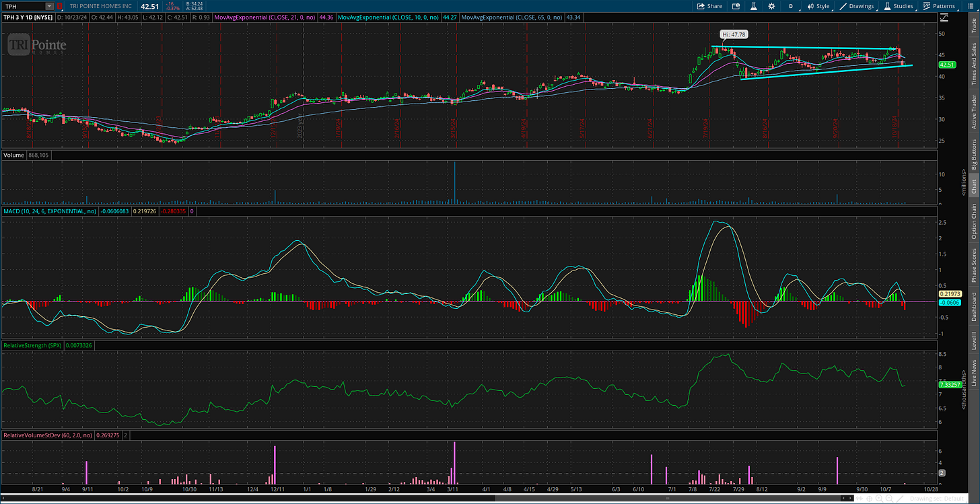Open the Drawing set: Default selector
The image size is (980, 504).
[937, 498]
